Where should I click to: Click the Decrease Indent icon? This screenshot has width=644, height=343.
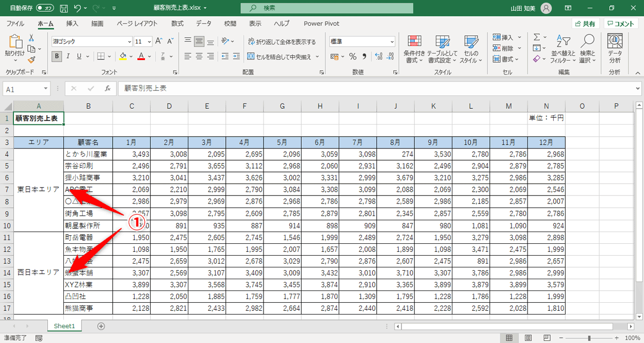tap(225, 56)
